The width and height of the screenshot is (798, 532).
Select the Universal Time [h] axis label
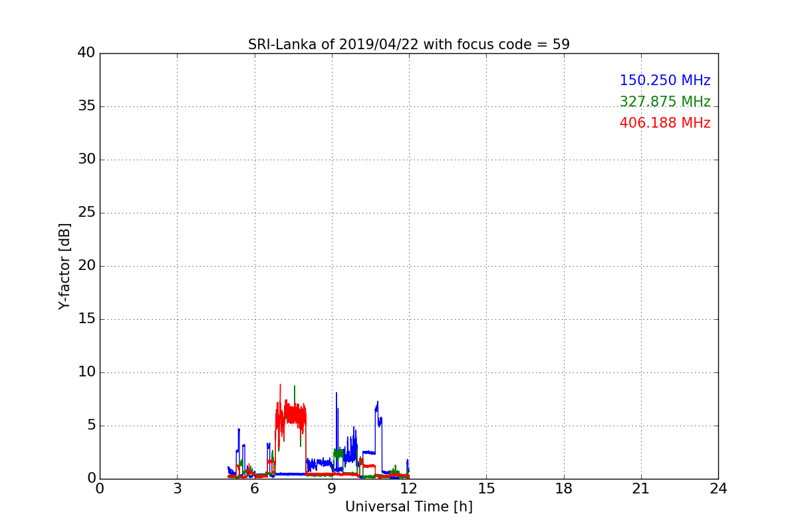pos(409,507)
